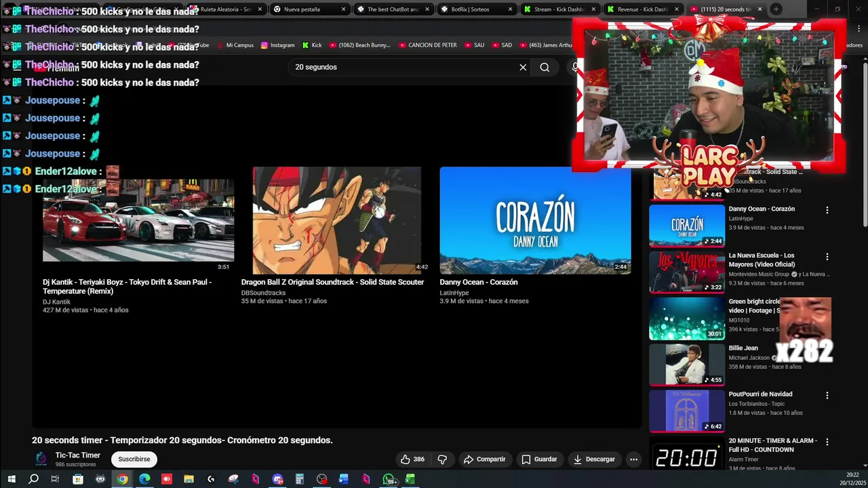Open options for PoutPourri de Navidad video
The image size is (868, 488).
(827, 395)
